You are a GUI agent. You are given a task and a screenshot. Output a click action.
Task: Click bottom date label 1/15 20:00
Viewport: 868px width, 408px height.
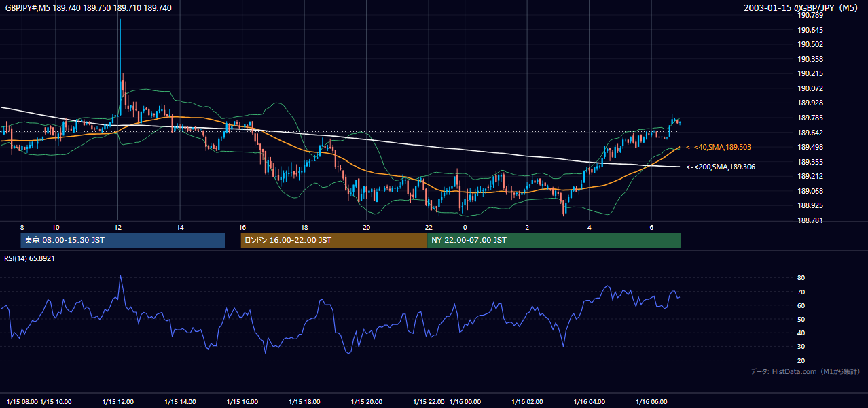point(367,401)
